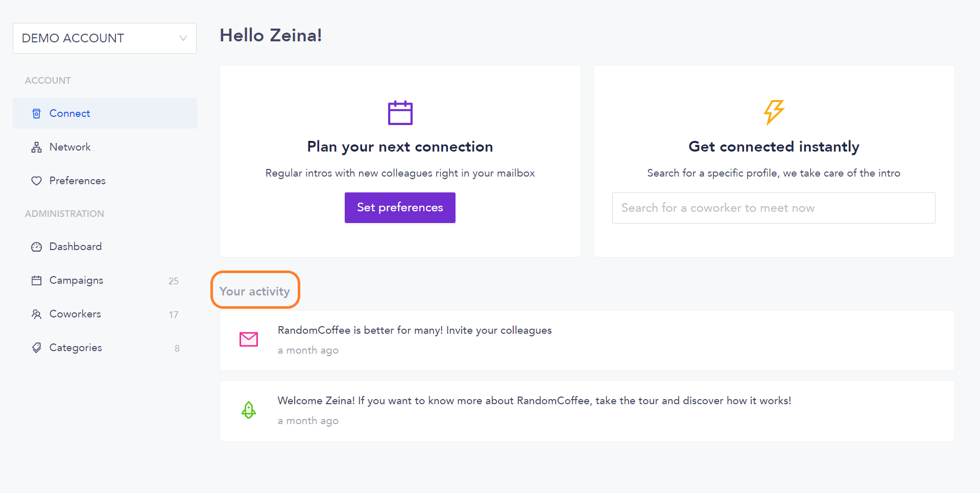The image size is (980, 493).
Task: Open the invite your colleagues activity item
Action: [x=587, y=340]
